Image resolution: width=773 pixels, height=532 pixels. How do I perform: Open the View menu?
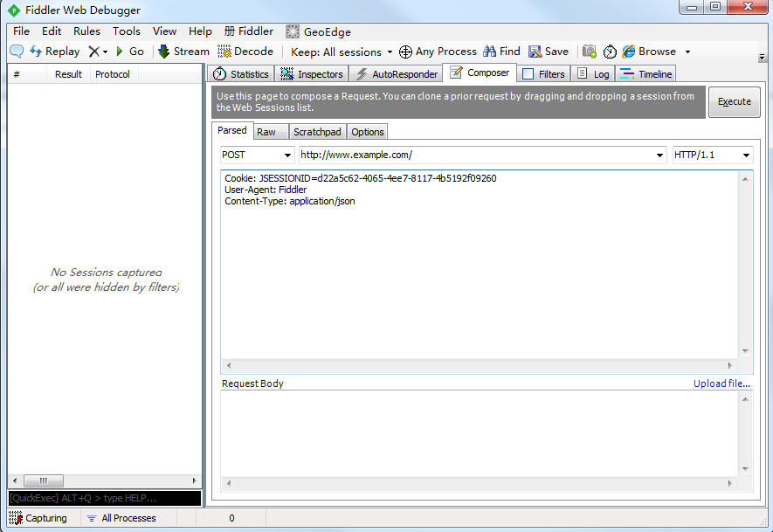(165, 31)
